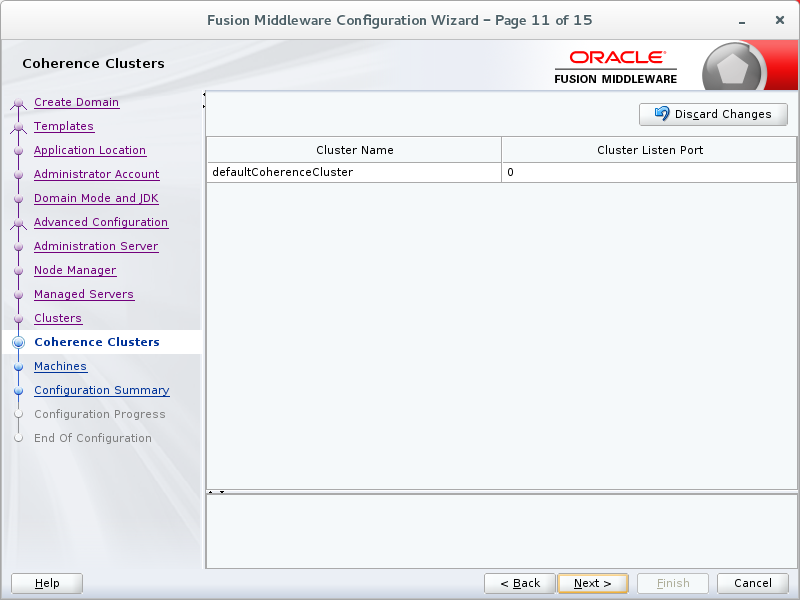Click the Domain Mode and JDK bullet icon
This screenshot has height=600, width=800.
point(18,199)
